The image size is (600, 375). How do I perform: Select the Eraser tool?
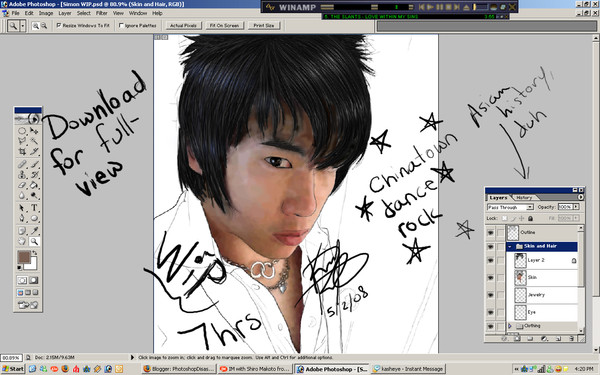(x=22, y=185)
